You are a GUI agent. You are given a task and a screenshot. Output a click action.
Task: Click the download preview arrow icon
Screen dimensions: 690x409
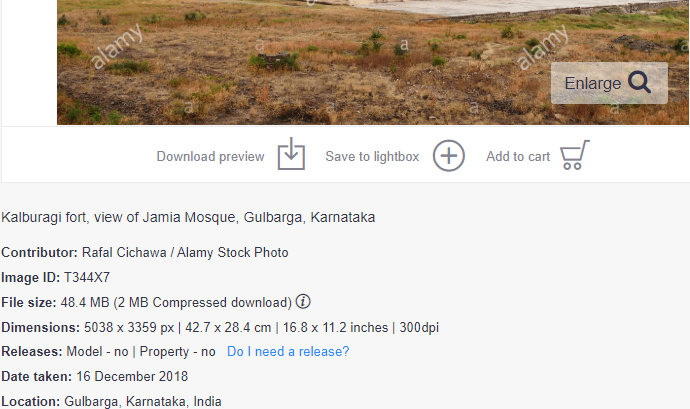pyautogui.click(x=291, y=155)
